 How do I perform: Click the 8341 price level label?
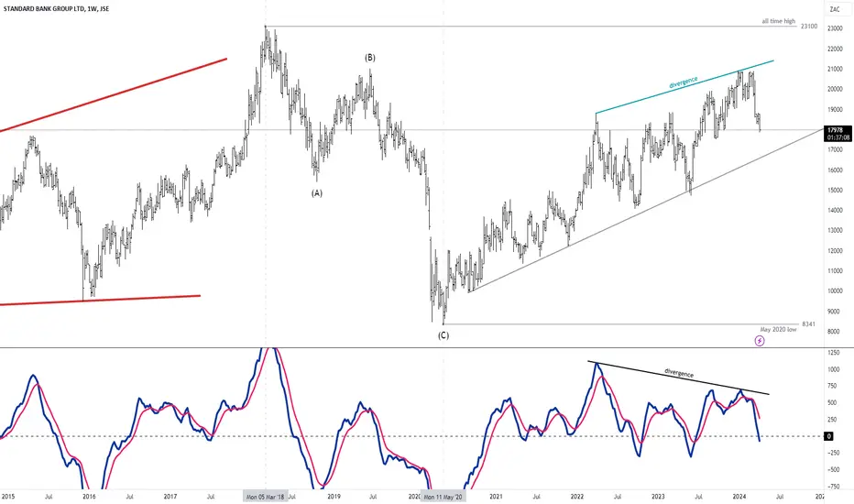coord(809,324)
